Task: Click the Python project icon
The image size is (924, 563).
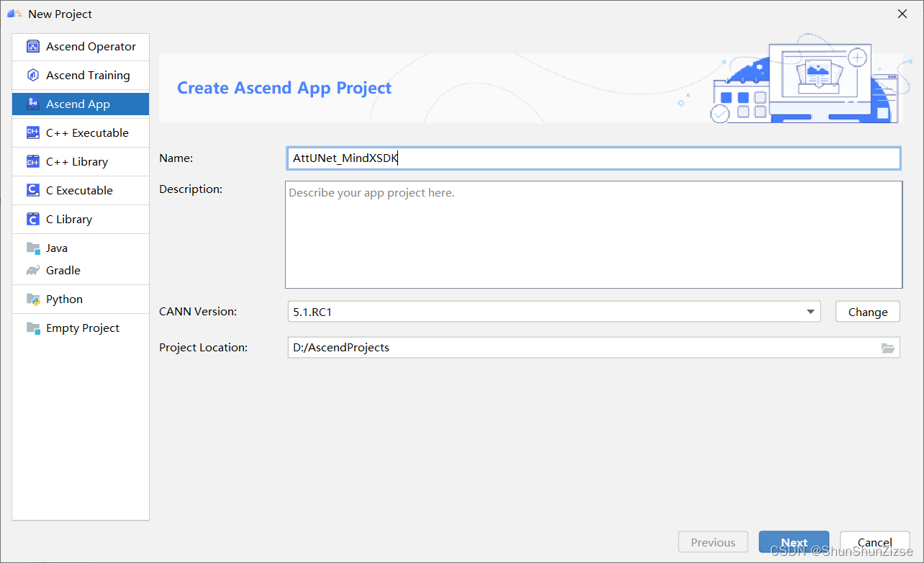Action: 32,299
